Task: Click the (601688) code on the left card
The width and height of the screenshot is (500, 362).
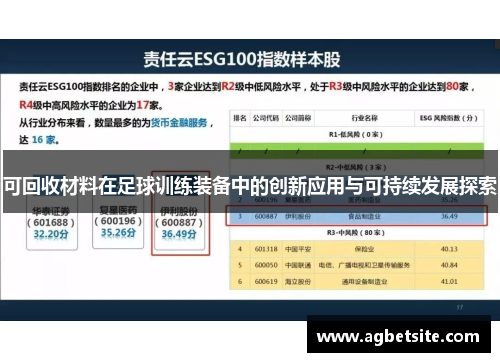Action: [51, 222]
